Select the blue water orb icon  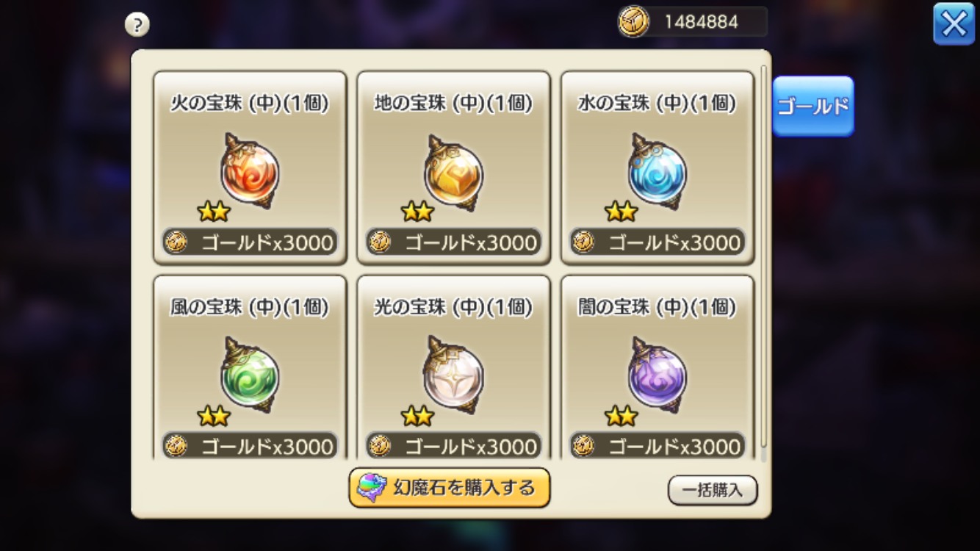[x=657, y=173]
